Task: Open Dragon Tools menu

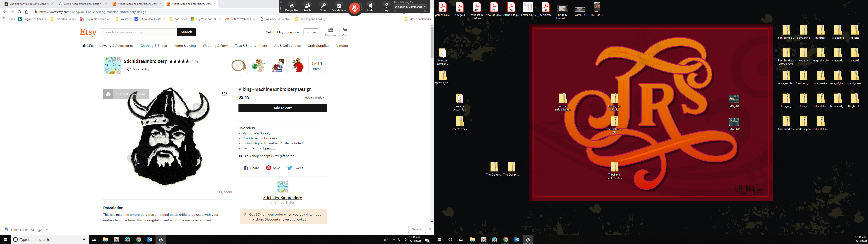Action: (323, 7)
